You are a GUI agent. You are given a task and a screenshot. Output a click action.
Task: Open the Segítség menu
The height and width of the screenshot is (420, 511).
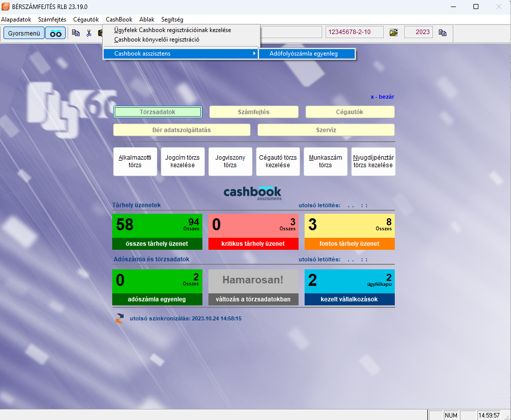pos(172,20)
